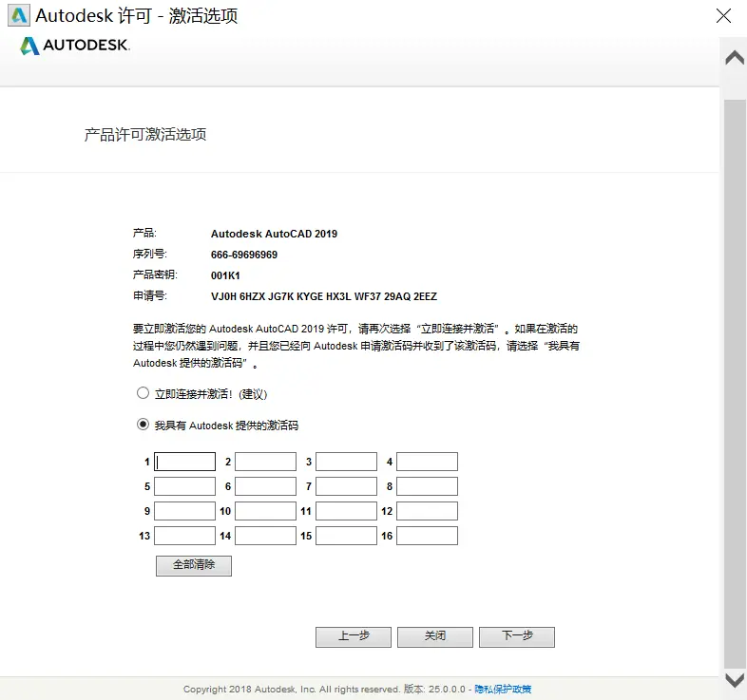Click the '产品密钥:' label
The width and height of the screenshot is (747, 700).
click(155, 274)
